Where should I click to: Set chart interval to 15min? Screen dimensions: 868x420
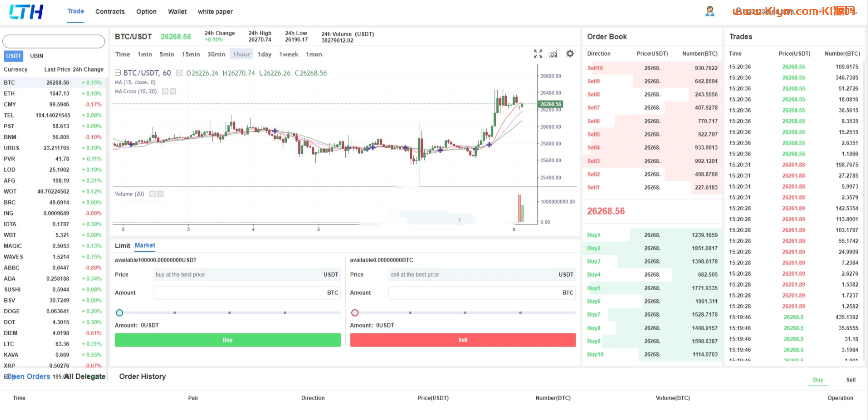click(191, 54)
